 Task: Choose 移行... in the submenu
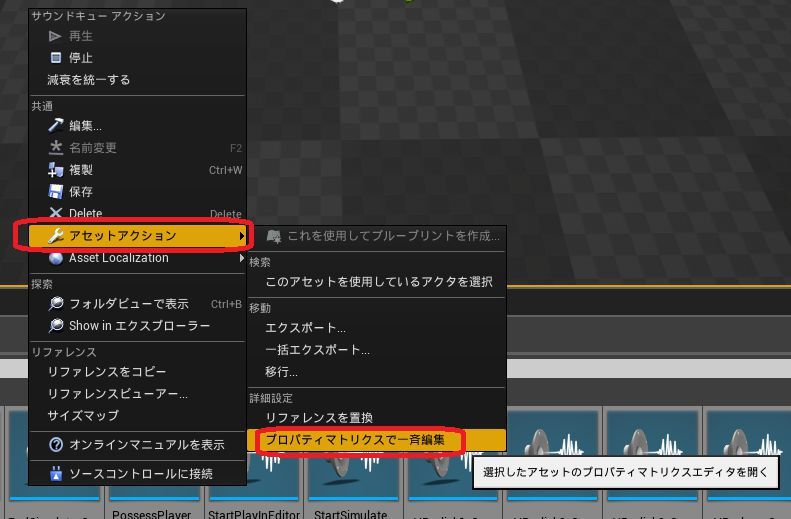[377, 372]
